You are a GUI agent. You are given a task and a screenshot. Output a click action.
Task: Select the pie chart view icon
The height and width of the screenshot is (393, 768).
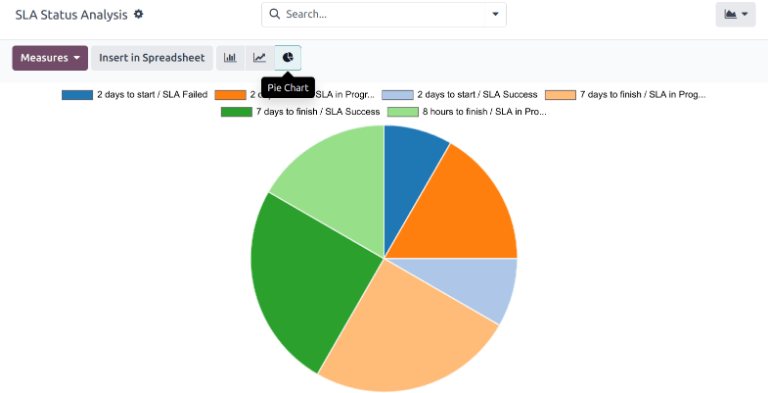288,58
